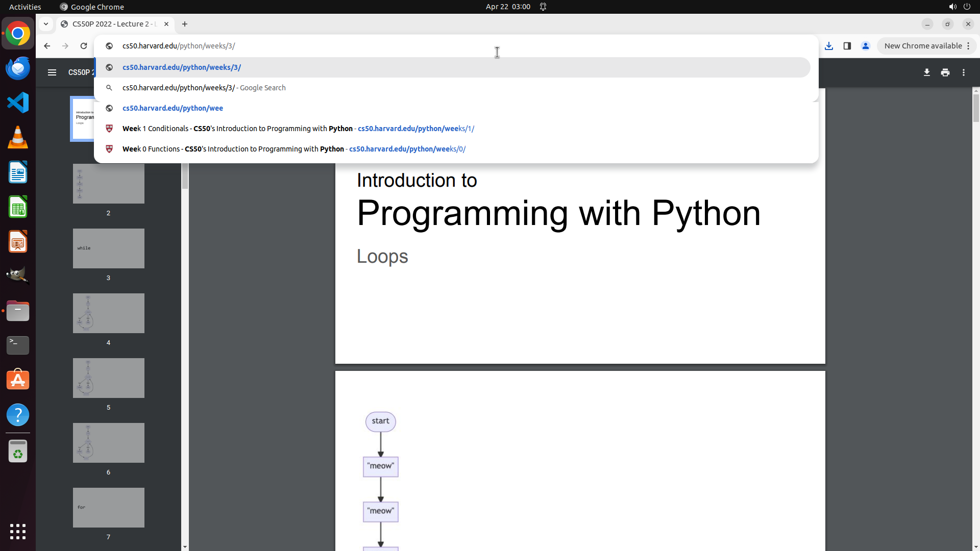Reload the current page
This screenshot has height=551, width=980.
84,46
